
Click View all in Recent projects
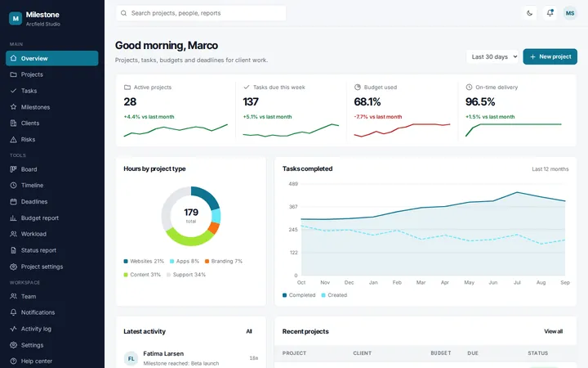click(553, 331)
